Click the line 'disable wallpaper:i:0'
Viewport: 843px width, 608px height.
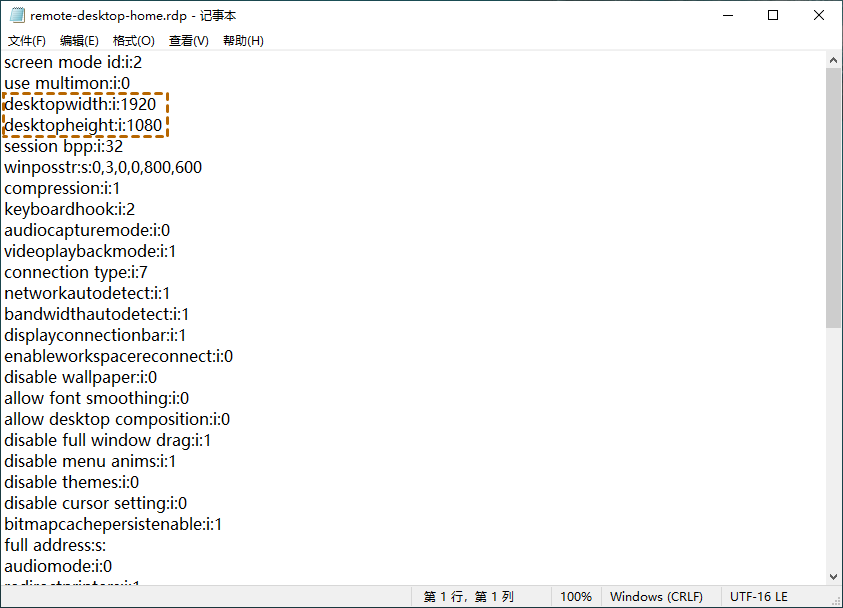tap(81, 377)
